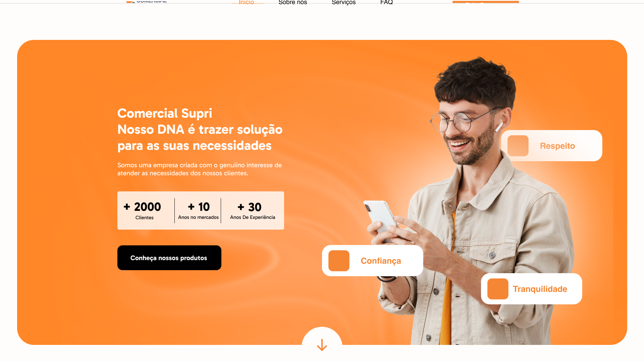Open the Sobre nós menu item

293,2
